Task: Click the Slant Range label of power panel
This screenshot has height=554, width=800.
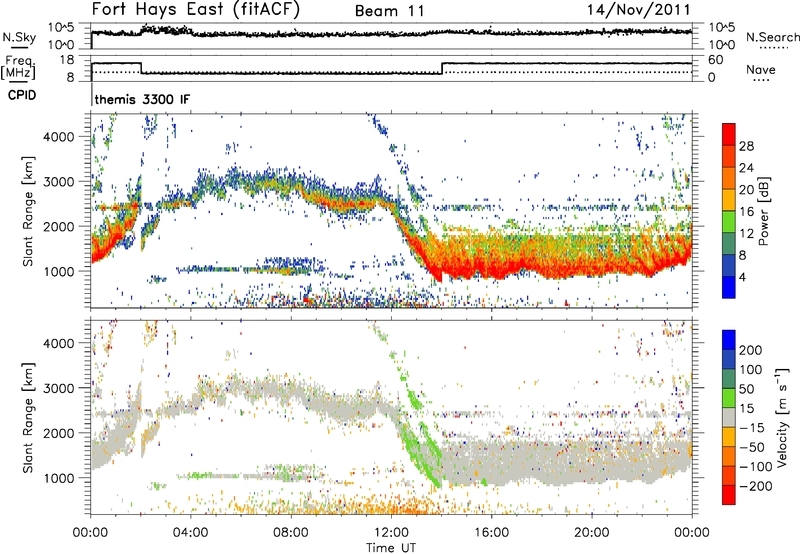Action: coord(28,211)
